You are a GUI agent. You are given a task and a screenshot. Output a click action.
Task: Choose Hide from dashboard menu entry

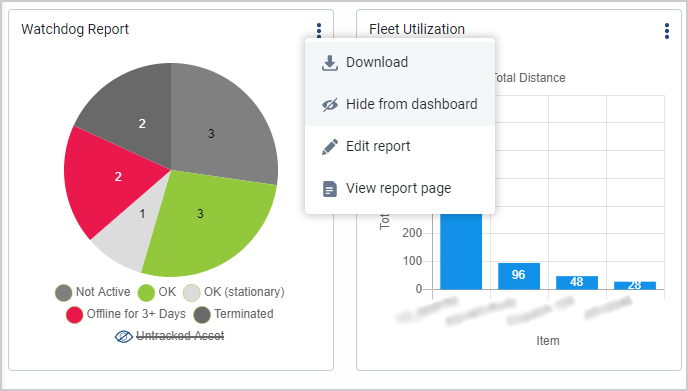point(400,104)
